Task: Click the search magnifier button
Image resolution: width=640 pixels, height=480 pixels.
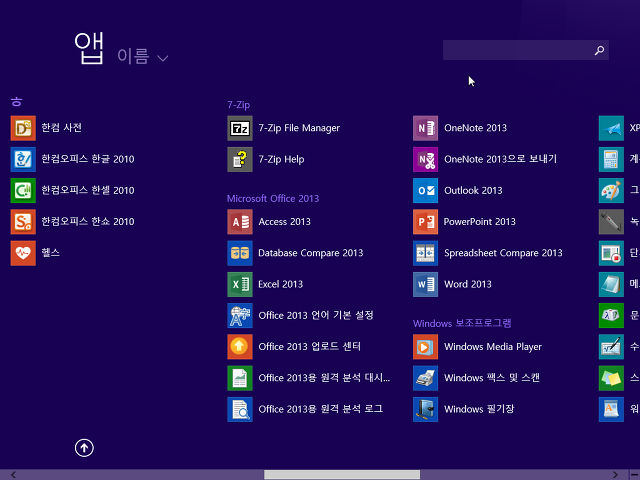Action: [x=599, y=50]
